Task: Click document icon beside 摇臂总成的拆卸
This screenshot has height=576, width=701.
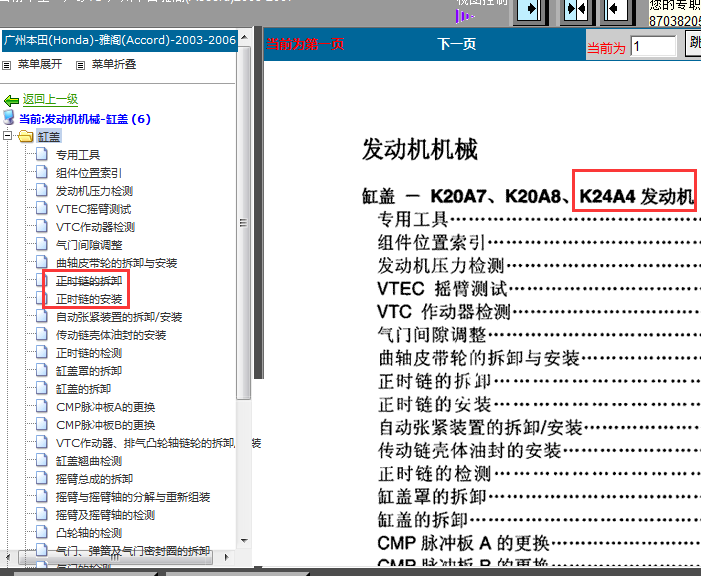Action: coord(42,478)
